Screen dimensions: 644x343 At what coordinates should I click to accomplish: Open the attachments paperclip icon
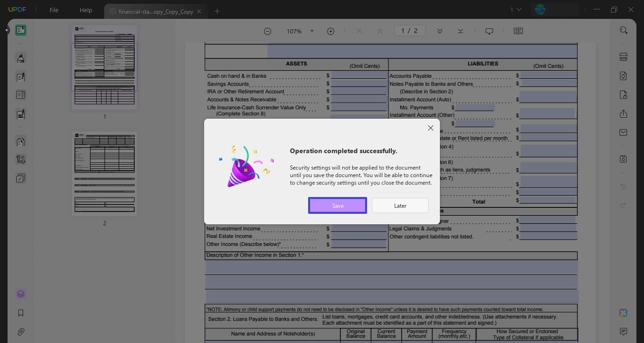click(21, 332)
